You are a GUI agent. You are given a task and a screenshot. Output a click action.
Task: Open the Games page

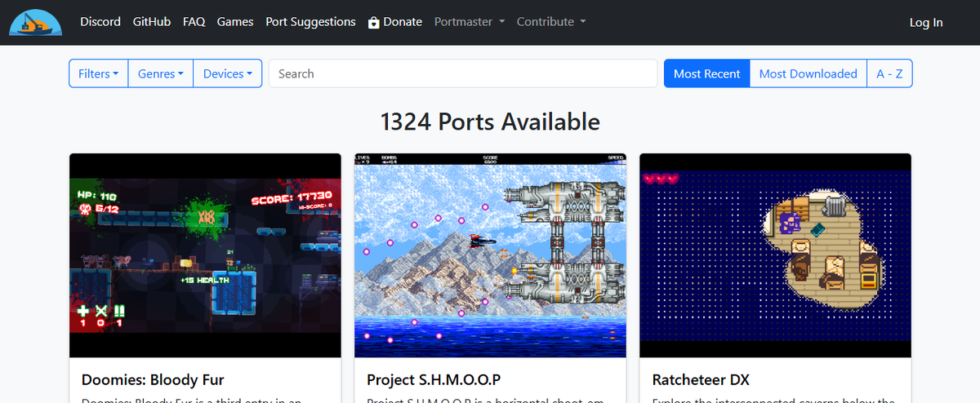point(235,22)
